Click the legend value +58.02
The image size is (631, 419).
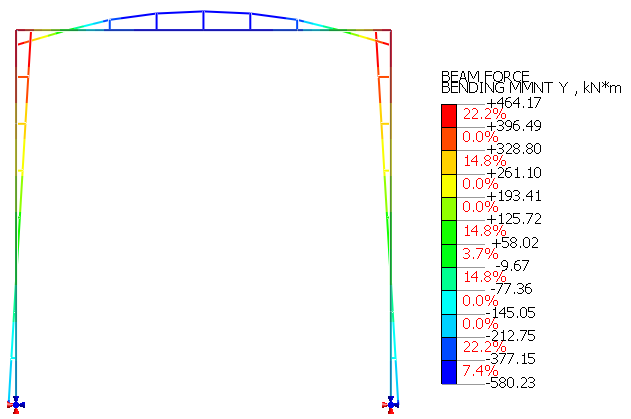coord(515,243)
